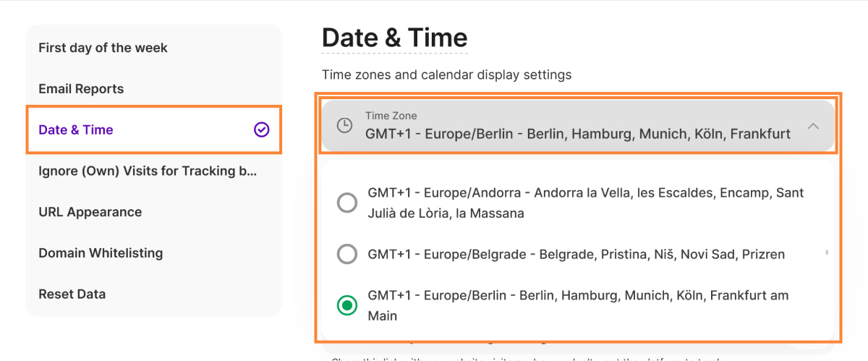The height and width of the screenshot is (361, 868).
Task: Select Date & Time in the sidebar
Action: tap(76, 130)
